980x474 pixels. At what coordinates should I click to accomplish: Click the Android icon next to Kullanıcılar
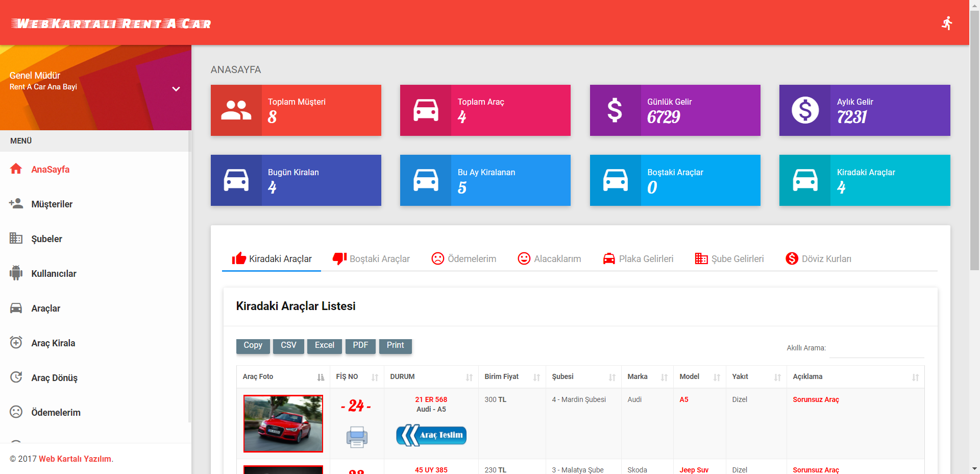point(16,273)
